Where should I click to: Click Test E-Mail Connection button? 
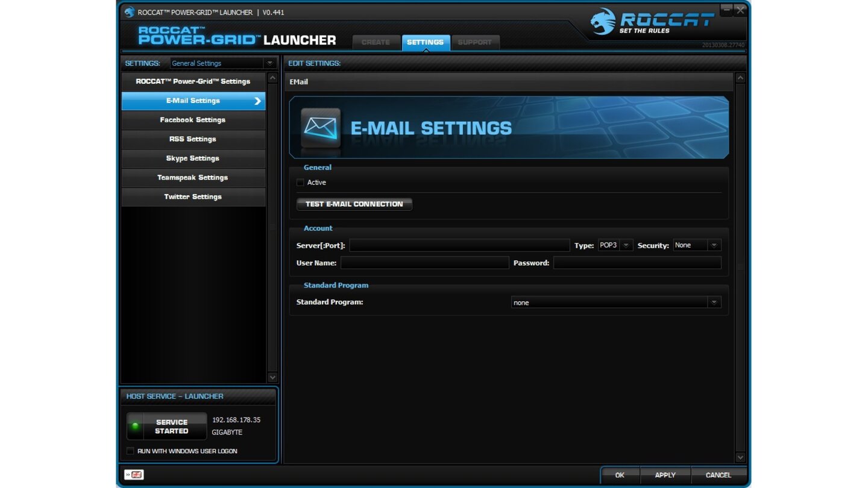[x=354, y=204]
